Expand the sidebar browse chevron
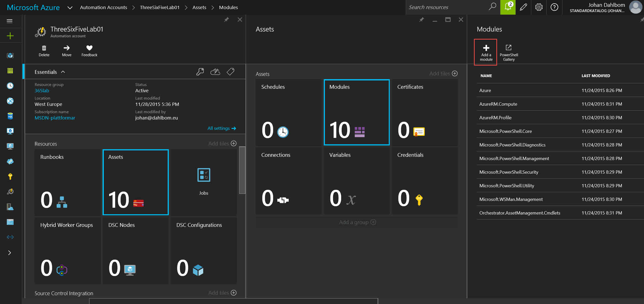This screenshot has width=644, height=304. [10, 253]
